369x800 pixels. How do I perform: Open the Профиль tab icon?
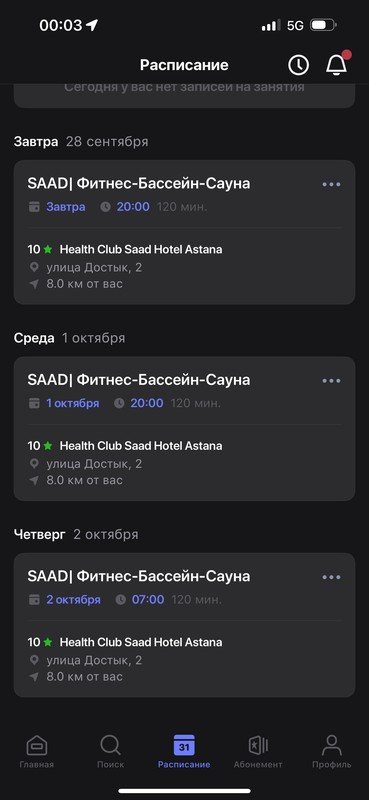[x=332, y=745]
